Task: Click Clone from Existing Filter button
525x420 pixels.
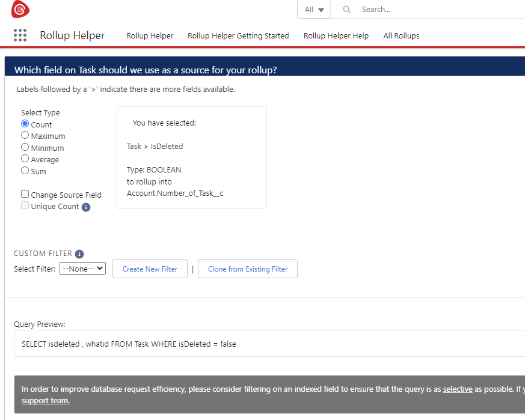Action: [248, 269]
